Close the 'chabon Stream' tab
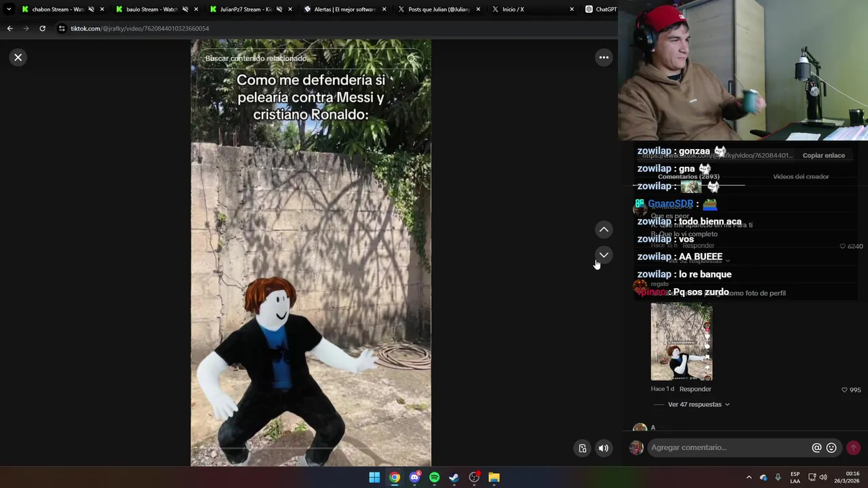Image resolution: width=868 pixels, height=488 pixels. pyautogui.click(x=102, y=9)
